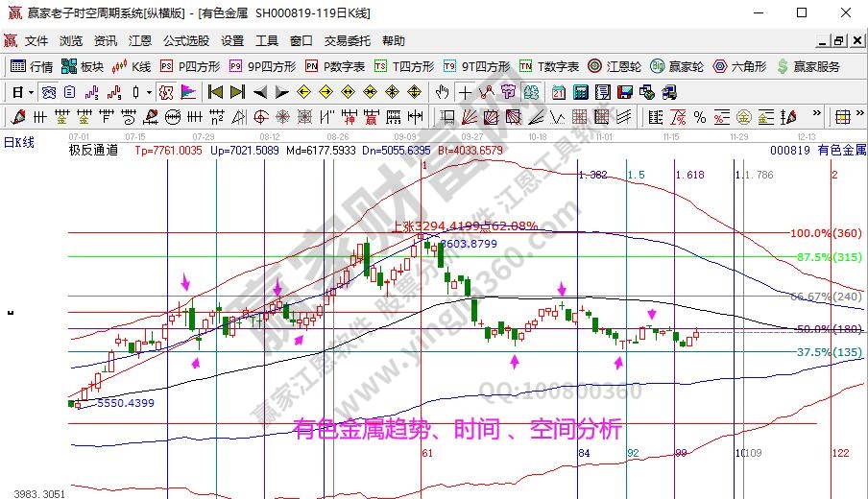Open the 日 period dropdown arrow

(31, 92)
